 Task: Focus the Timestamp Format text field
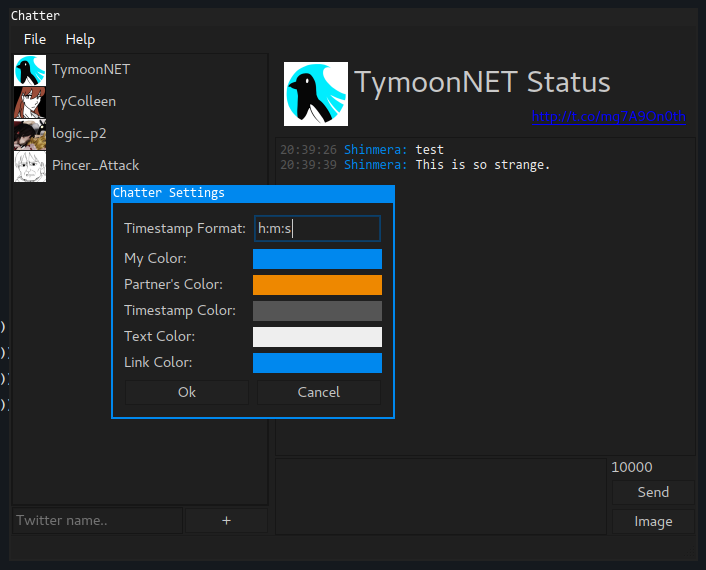(x=317, y=229)
